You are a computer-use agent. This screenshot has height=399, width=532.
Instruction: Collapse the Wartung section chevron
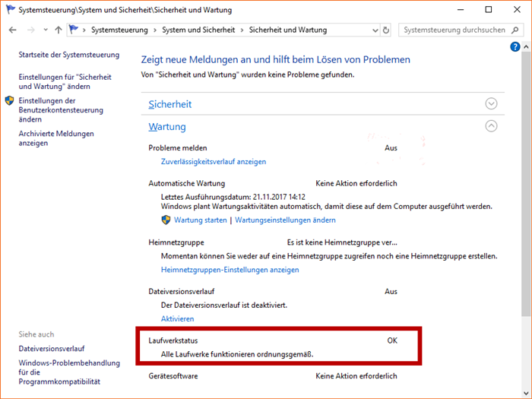coord(491,126)
